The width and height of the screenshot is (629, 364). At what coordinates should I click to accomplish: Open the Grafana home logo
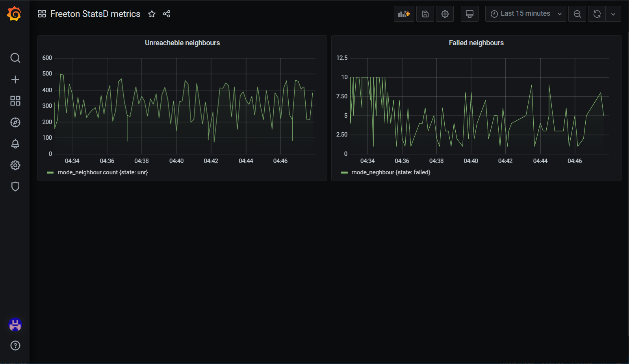tap(14, 14)
